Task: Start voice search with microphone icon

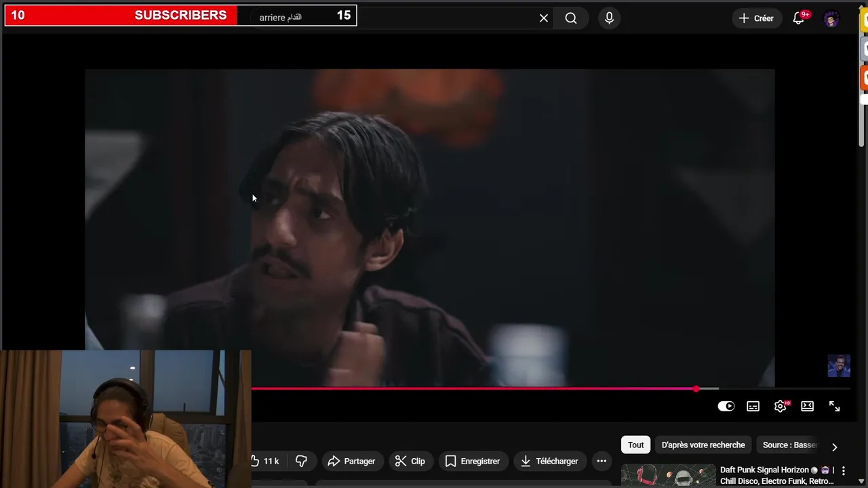Action: (x=609, y=18)
